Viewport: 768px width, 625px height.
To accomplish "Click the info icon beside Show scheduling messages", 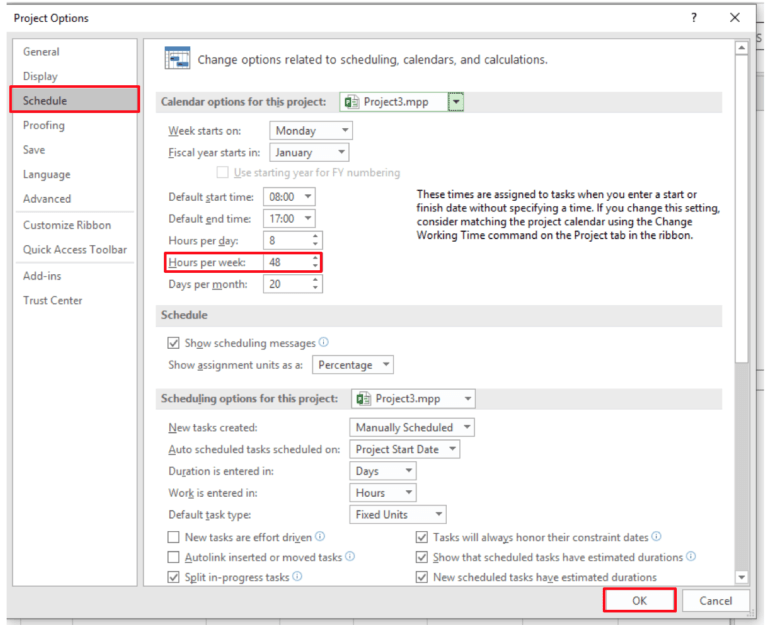I will pos(324,342).
